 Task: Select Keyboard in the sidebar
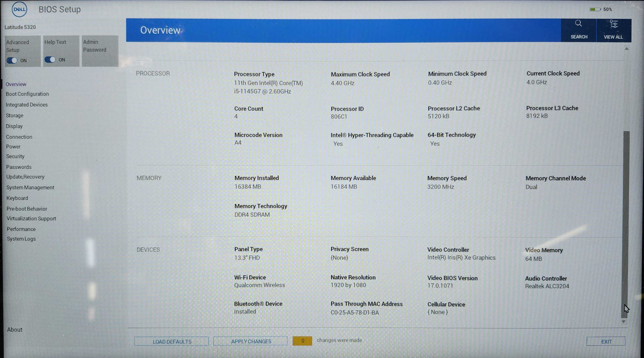pyautogui.click(x=17, y=198)
